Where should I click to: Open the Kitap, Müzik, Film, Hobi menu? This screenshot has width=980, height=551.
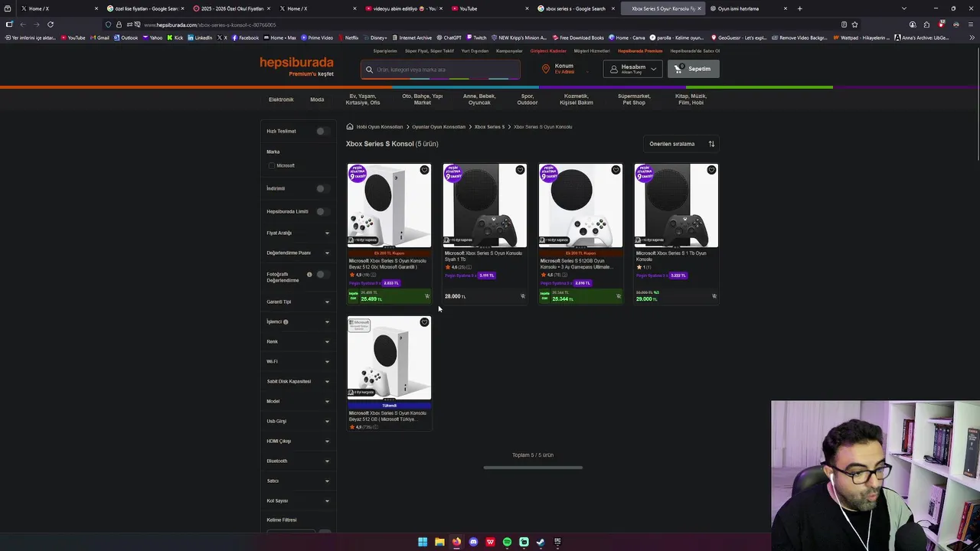(691, 99)
